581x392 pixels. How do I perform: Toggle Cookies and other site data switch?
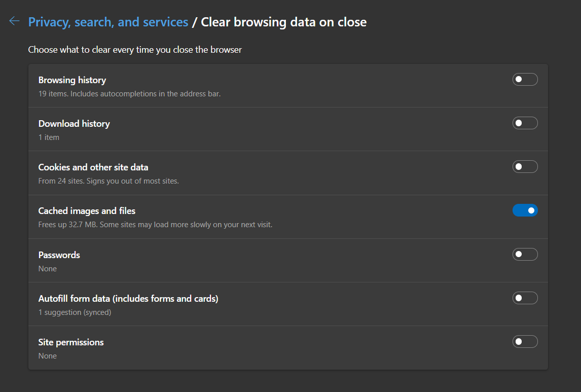click(525, 167)
